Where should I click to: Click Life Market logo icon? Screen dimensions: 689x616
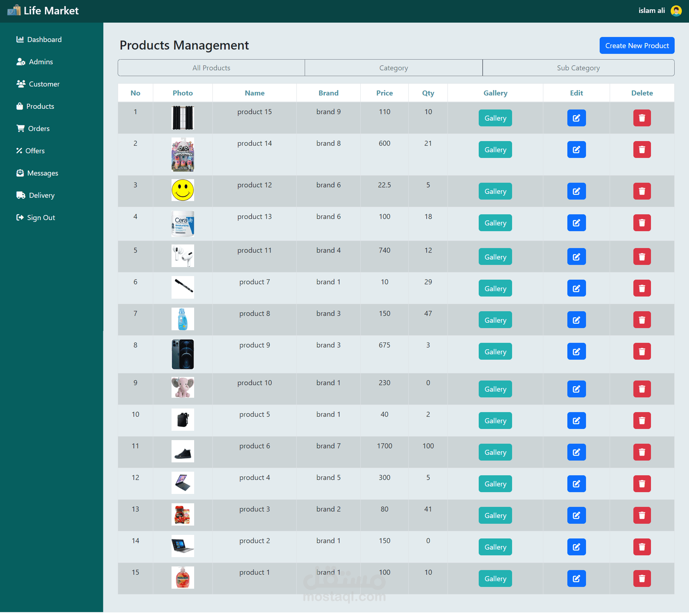pos(14,10)
